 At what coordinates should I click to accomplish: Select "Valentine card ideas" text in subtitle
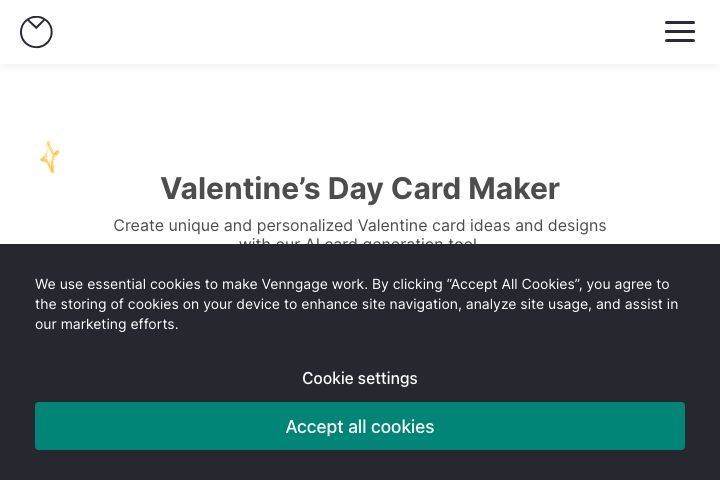click(x=433, y=226)
